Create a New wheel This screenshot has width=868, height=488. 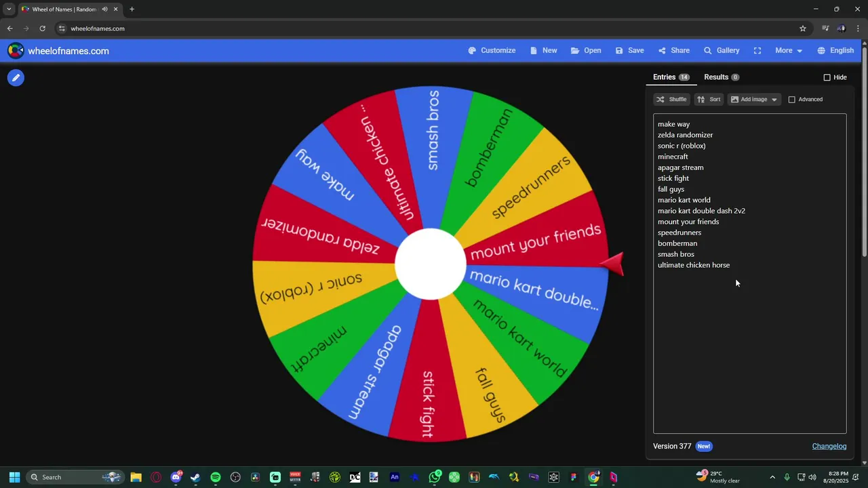[543, 51]
